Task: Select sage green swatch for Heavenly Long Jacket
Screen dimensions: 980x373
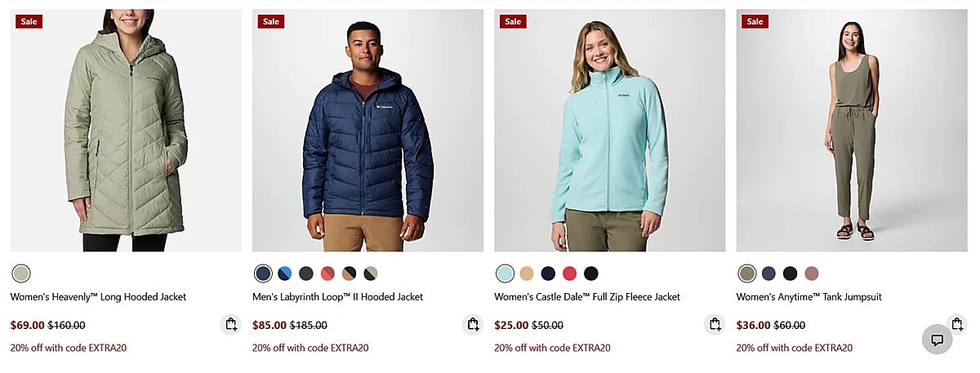Action: (21, 273)
